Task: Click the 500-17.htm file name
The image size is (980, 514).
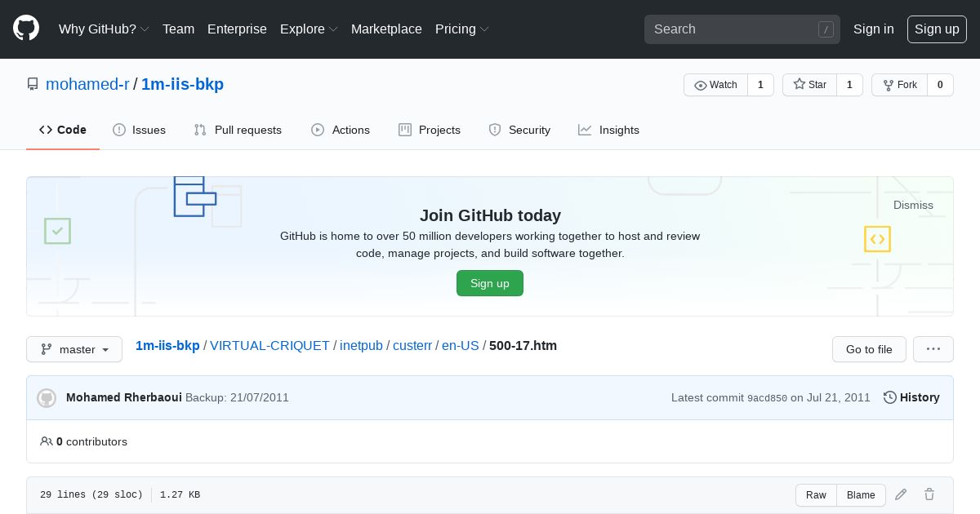Action: (523, 345)
